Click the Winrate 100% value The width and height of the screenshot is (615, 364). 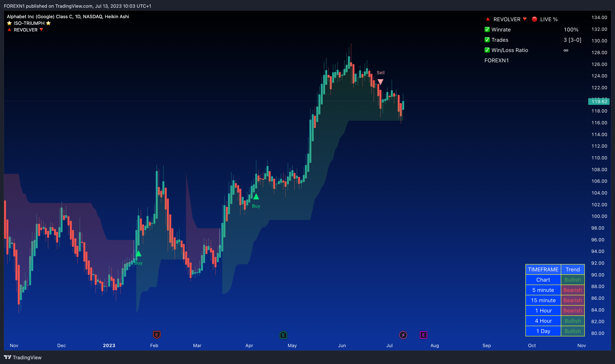571,30
